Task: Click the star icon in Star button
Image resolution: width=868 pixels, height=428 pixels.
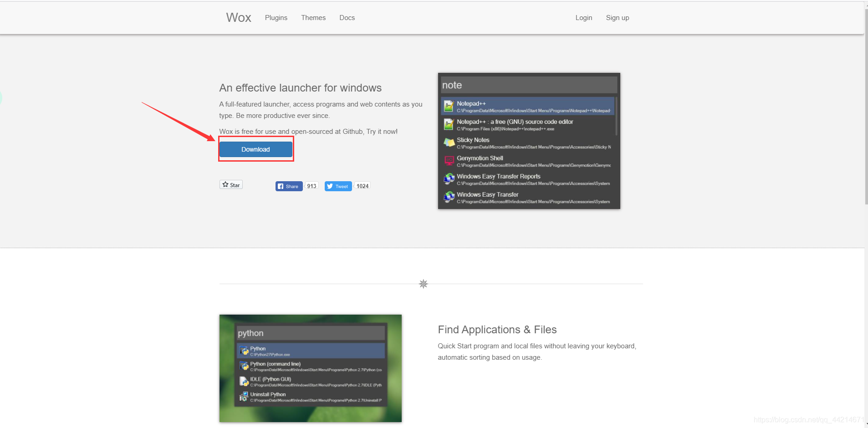Action: tap(225, 184)
